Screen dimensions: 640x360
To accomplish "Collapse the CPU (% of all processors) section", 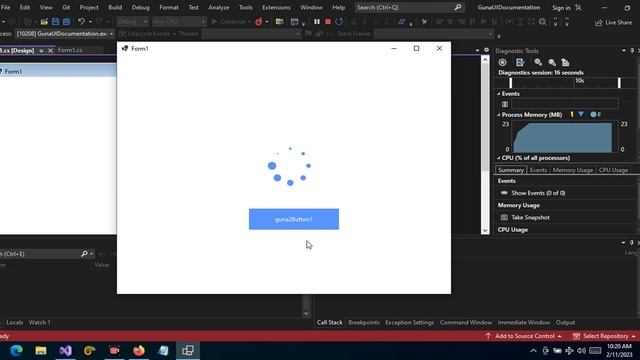I will (499, 158).
